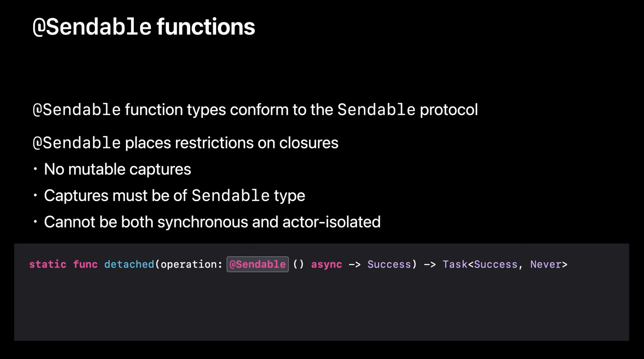This screenshot has height=359, width=644.
Task: Click the empty parentheses after @Sendable
Action: pyautogui.click(x=298, y=264)
